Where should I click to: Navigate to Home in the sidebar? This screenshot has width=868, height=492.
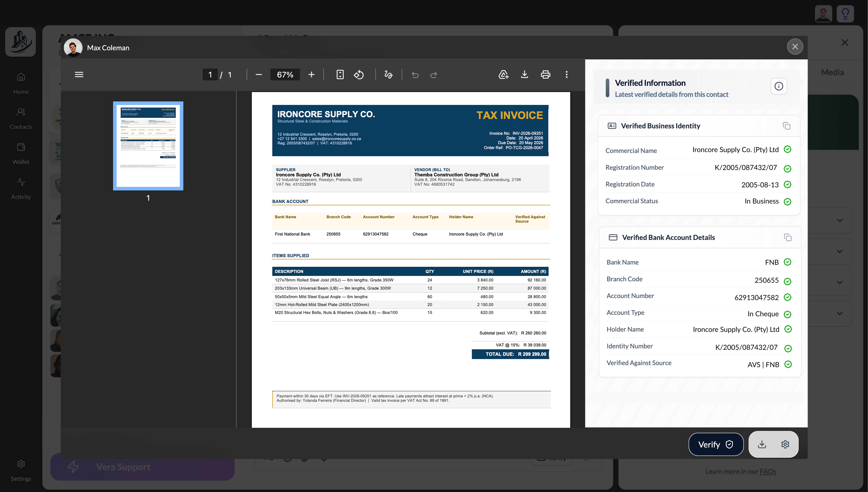coord(21,83)
